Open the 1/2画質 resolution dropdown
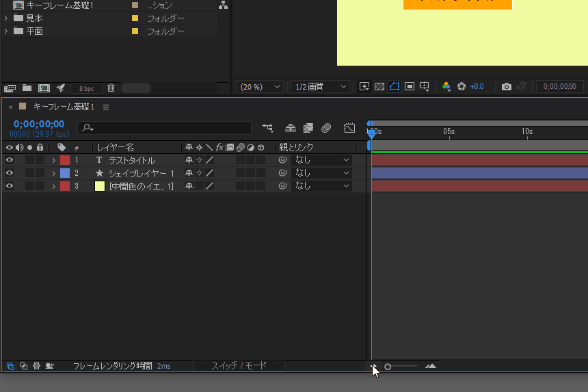This screenshot has width=588, height=392. point(320,87)
